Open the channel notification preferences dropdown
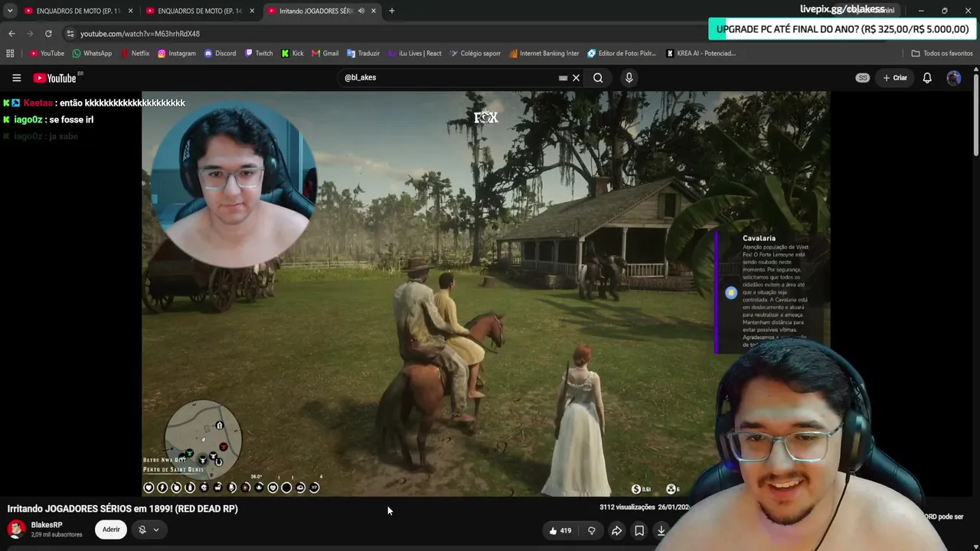 tap(148, 530)
